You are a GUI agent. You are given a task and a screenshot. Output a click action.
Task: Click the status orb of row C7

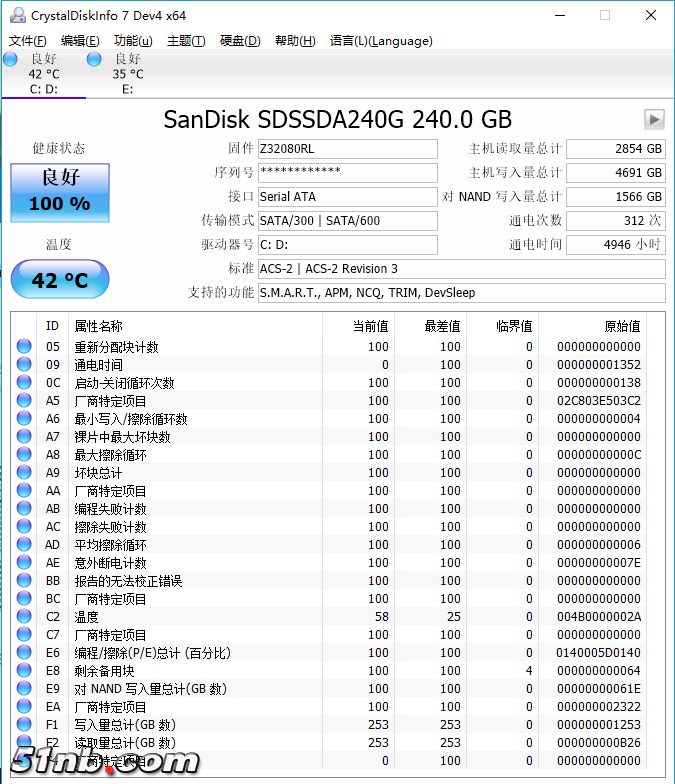(24, 634)
